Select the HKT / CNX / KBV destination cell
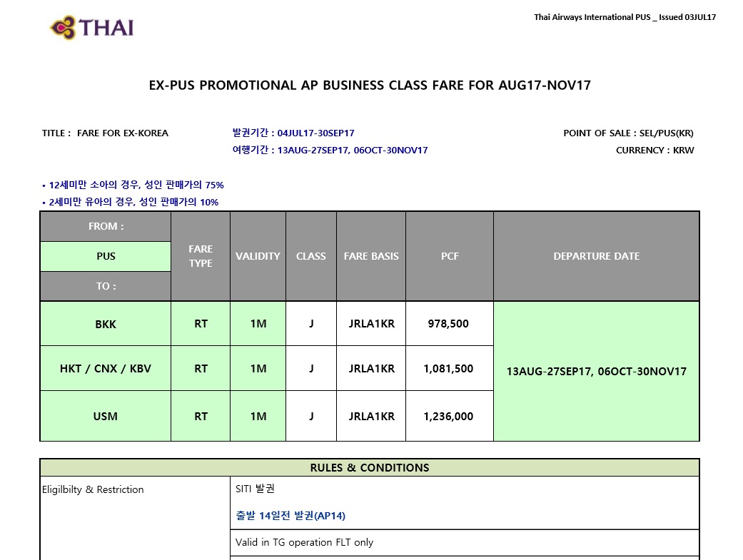This screenshot has height=560, width=743. [106, 369]
